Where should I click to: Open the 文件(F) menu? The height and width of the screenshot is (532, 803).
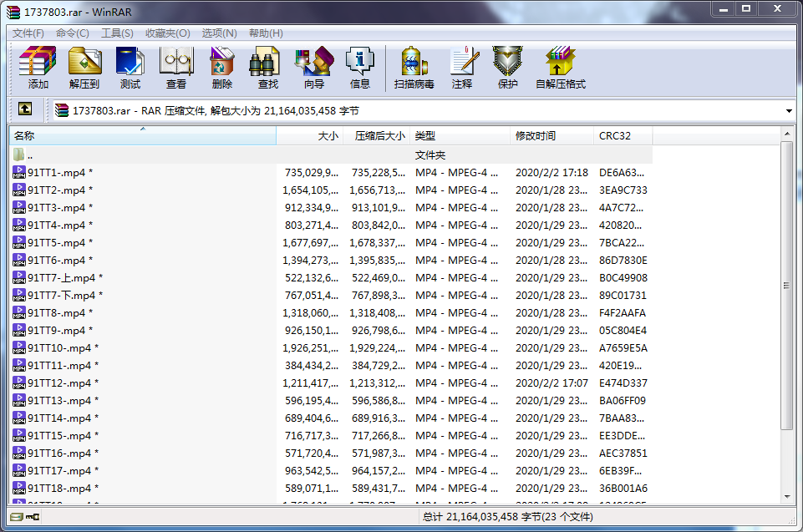click(28, 33)
